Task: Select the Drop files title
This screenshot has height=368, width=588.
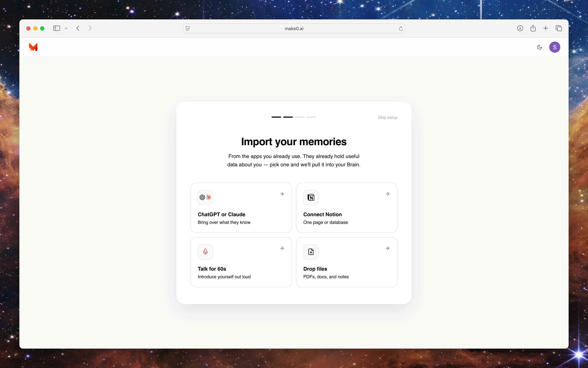Action: (x=315, y=269)
